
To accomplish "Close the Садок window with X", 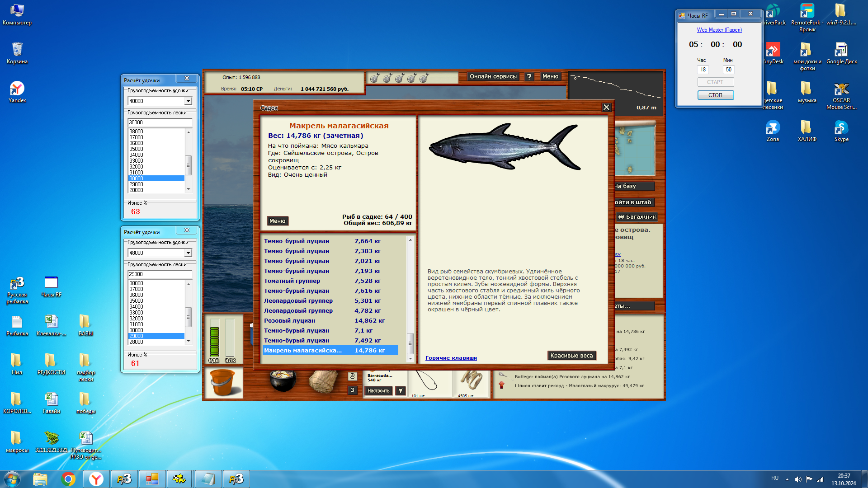I will [606, 108].
